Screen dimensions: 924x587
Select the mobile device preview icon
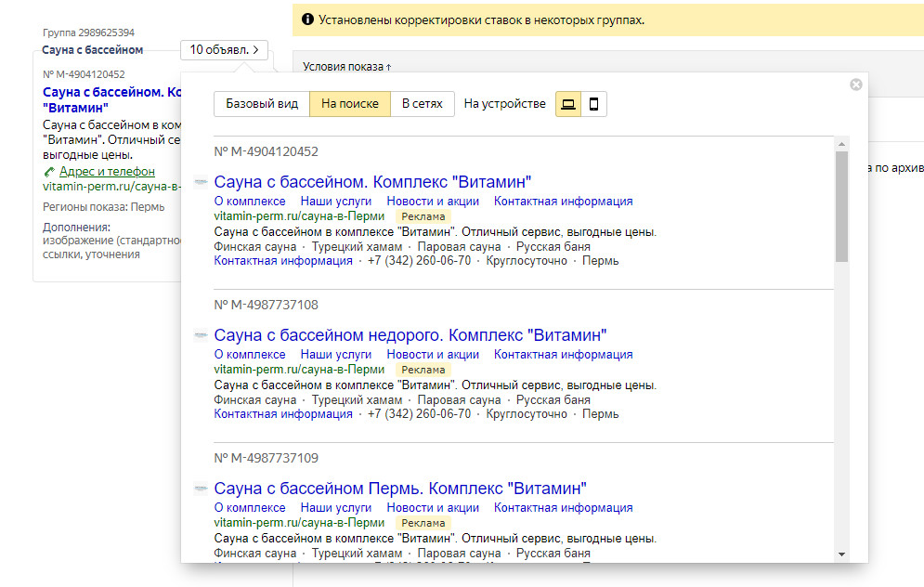coord(593,104)
